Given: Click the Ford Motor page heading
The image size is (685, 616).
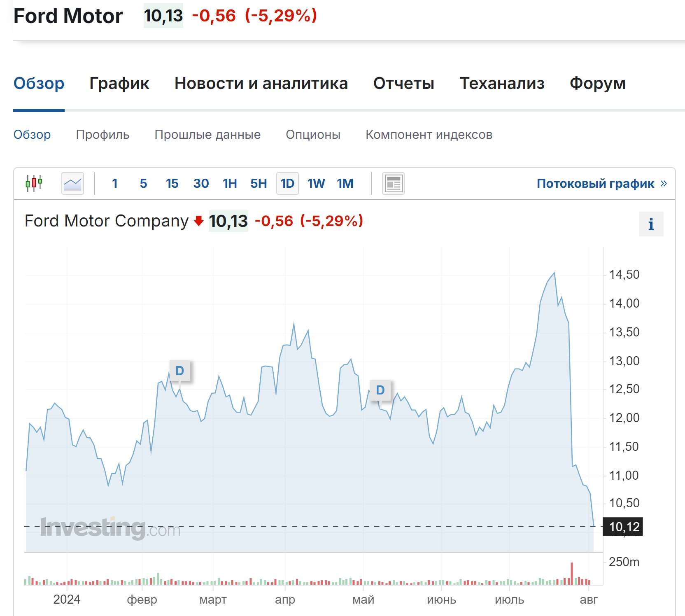Looking at the screenshot, I should coord(68,16).
